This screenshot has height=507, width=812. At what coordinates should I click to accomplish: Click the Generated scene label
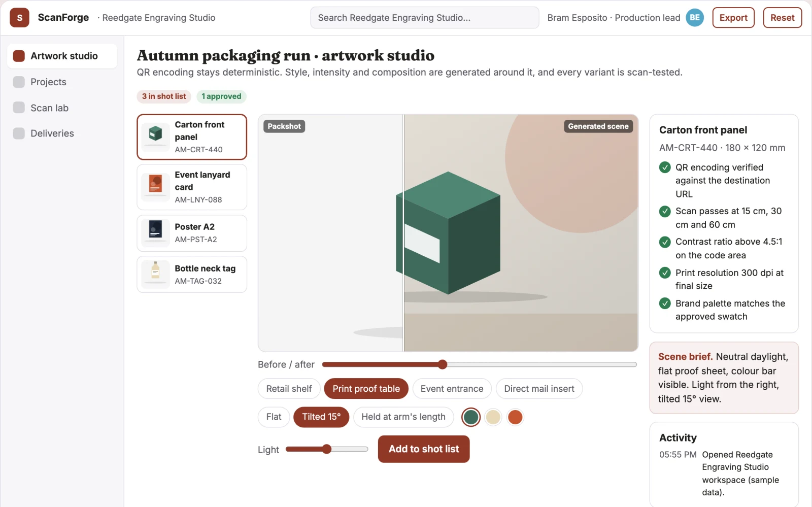(x=598, y=126)
